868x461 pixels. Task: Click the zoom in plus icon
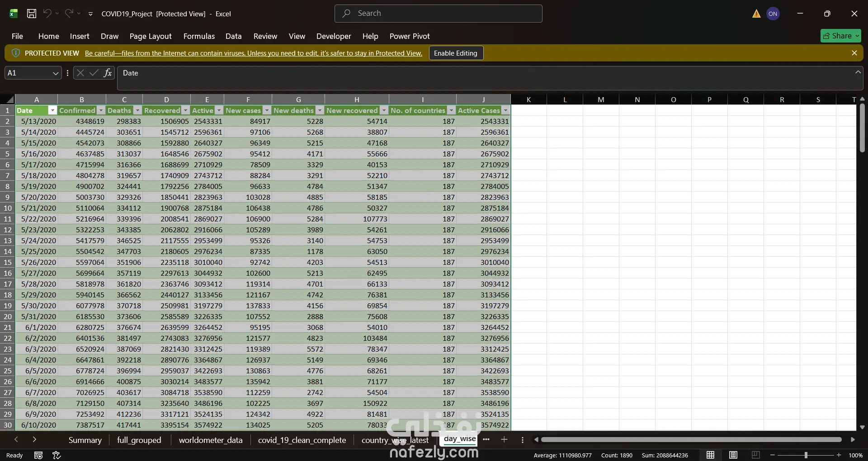839,455
